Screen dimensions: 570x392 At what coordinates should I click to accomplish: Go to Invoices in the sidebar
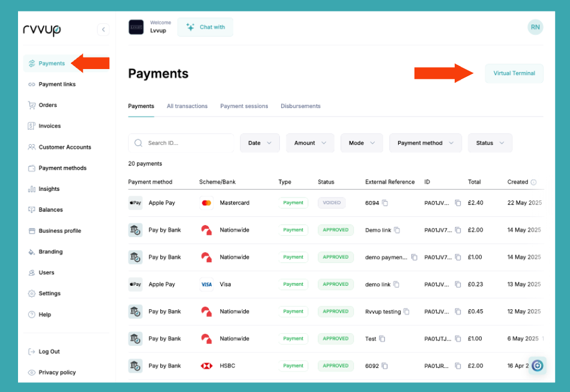[50, 126]
